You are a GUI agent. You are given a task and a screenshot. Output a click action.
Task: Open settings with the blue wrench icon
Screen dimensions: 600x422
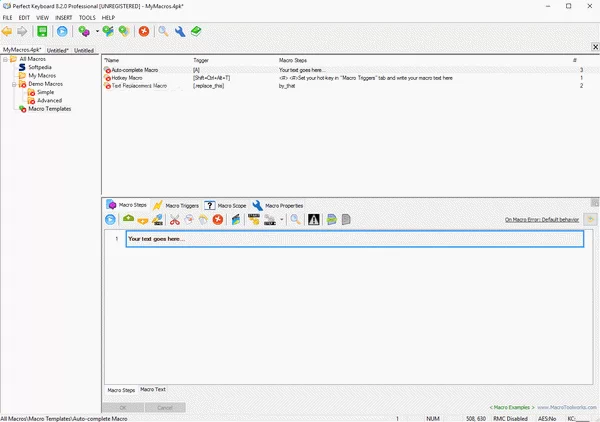[x=179, y=32]
